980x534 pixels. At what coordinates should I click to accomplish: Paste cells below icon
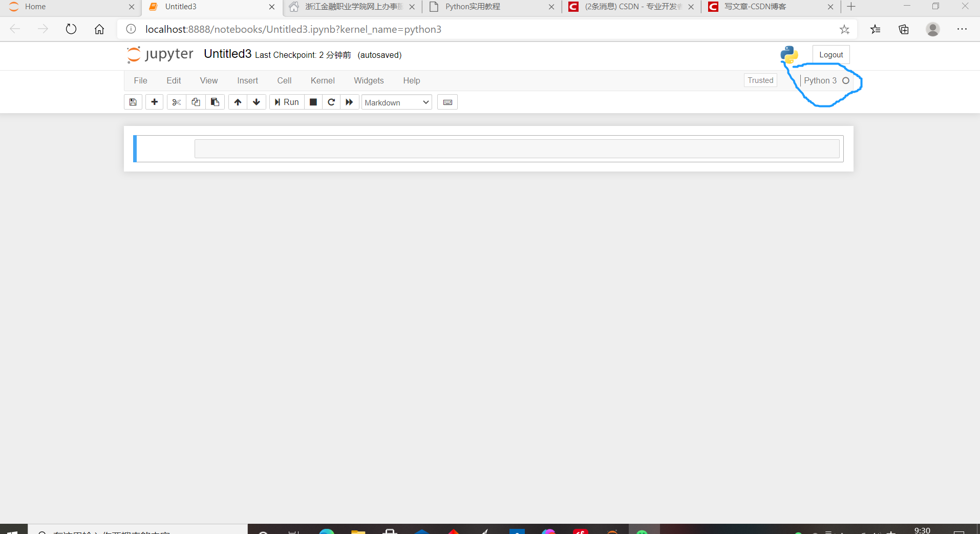pyautogui.click(x=215, y=102)
